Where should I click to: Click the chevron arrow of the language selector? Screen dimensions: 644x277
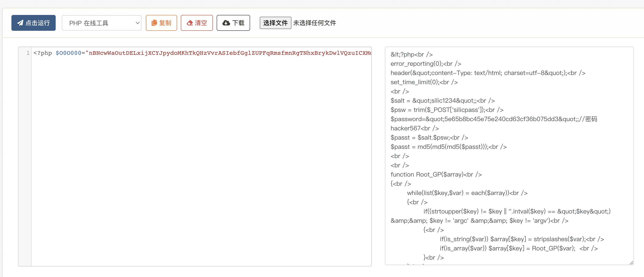[x=137, y=23]
